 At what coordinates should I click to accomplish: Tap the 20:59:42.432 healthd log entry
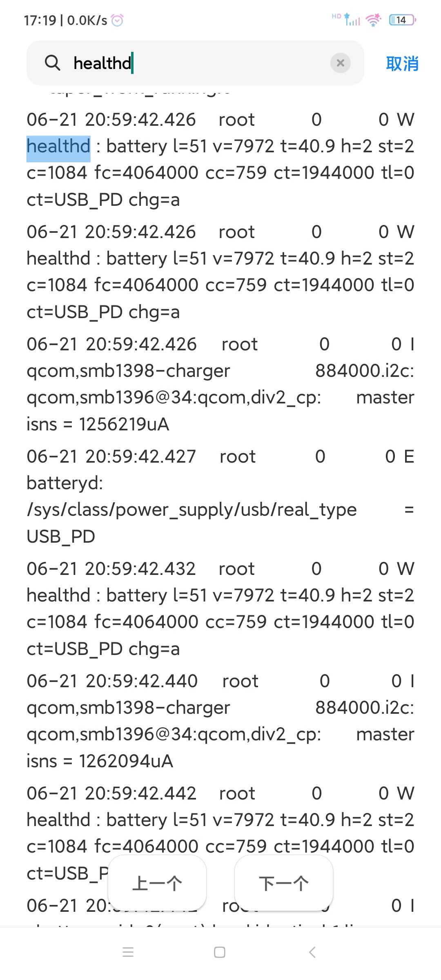pos(220,608)
